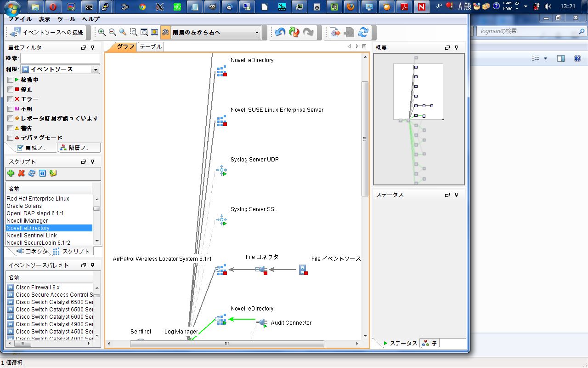Viewport: 588px width, 368px height.
Task: Open the tab list button beside the tab arrows
Action: pyautogui.click(x=364, y=46)
